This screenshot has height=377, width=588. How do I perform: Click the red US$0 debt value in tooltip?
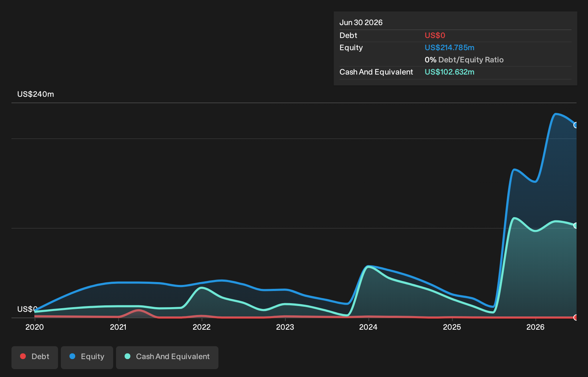click(x=435, y=35)
